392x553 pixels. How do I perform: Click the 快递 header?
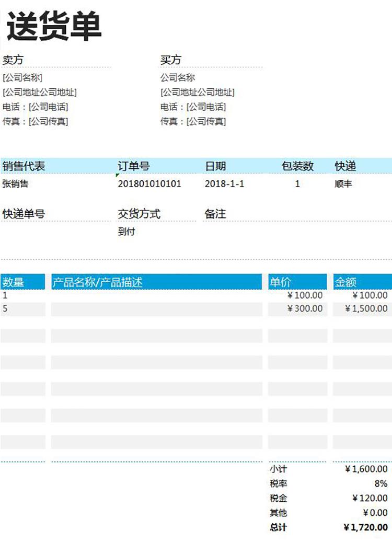(345, 166)
